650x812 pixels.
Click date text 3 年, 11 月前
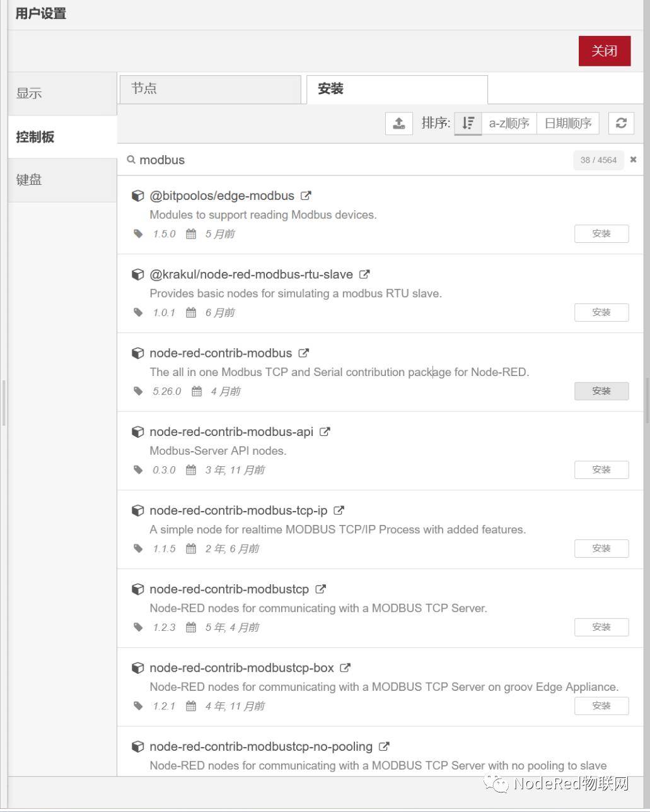235,470
